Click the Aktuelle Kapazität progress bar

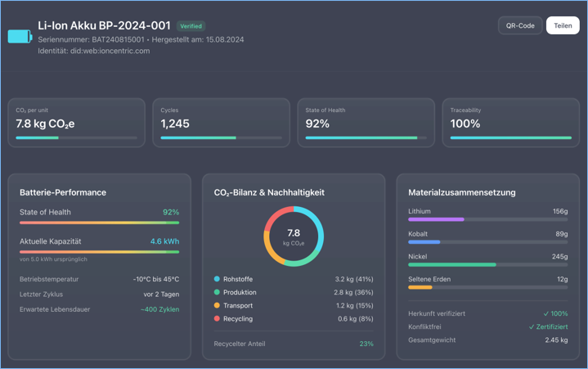coord(99,252)
